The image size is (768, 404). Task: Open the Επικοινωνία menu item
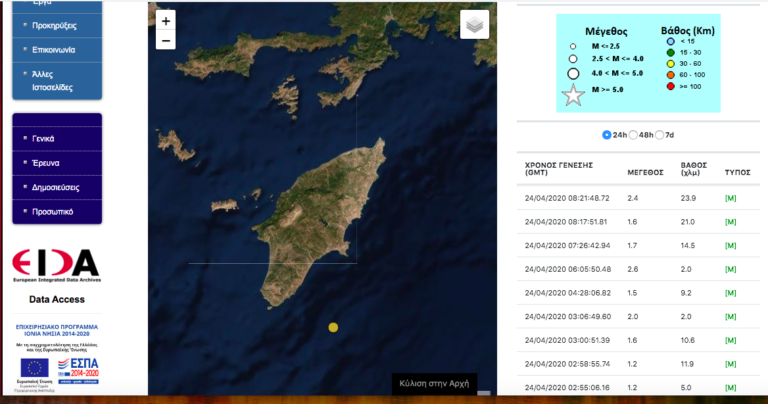[53, 49]
